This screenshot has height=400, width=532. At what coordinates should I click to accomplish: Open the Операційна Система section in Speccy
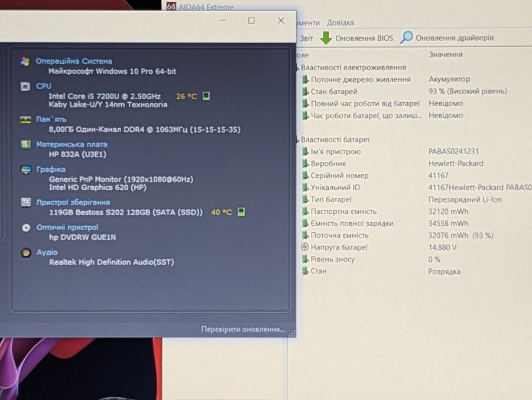74,61
